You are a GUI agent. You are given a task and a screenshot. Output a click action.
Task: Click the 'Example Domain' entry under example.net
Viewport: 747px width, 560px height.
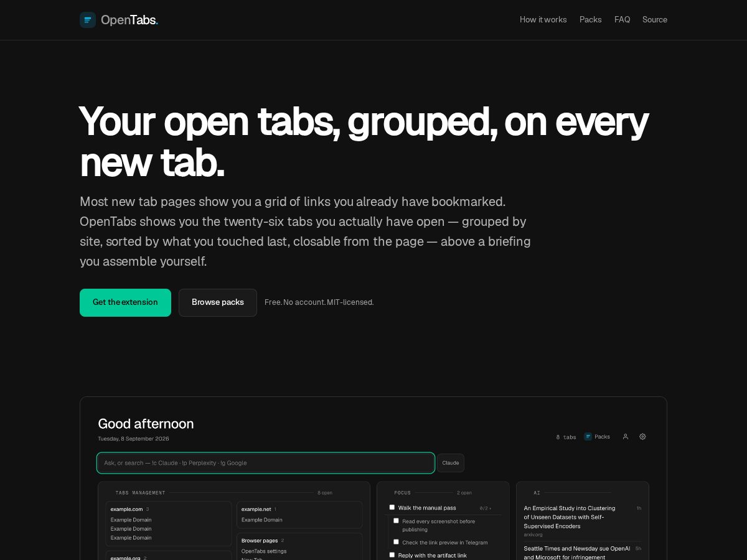click(x=262, y=520)
